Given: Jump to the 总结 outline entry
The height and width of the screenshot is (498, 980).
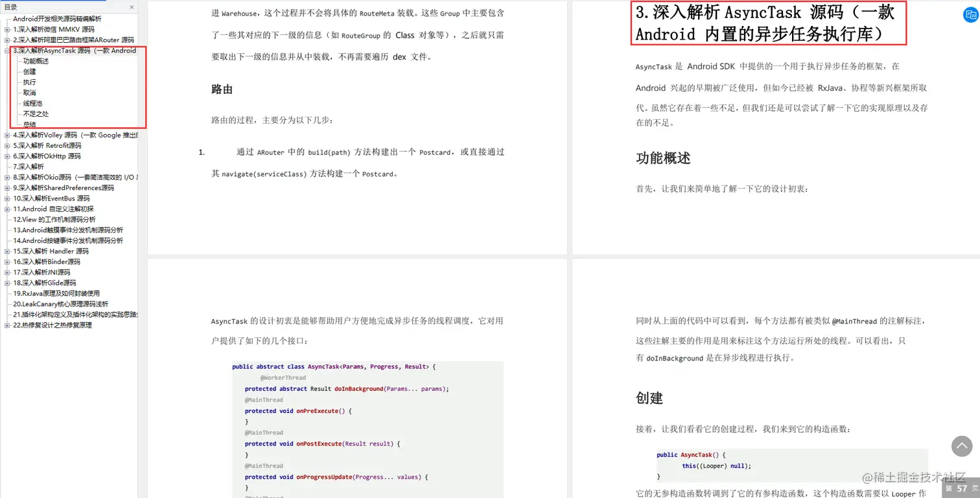Looking at the screenshot, I should pos(29,124).
